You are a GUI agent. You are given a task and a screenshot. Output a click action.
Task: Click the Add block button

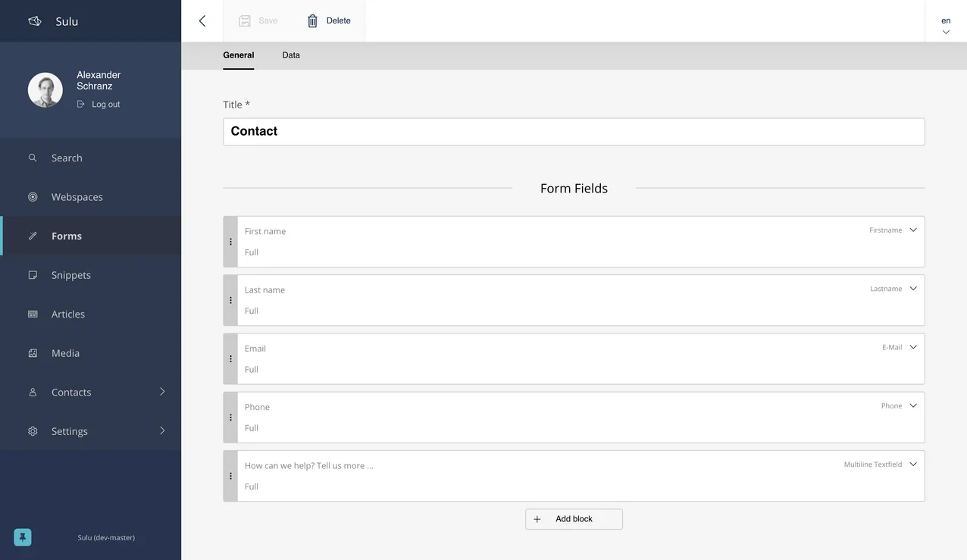[574, 518]
